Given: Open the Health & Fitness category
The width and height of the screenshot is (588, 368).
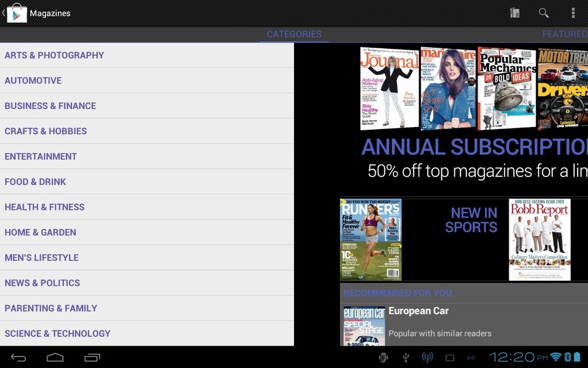Looking at the screenshot, I should click(x=146, y=207).
